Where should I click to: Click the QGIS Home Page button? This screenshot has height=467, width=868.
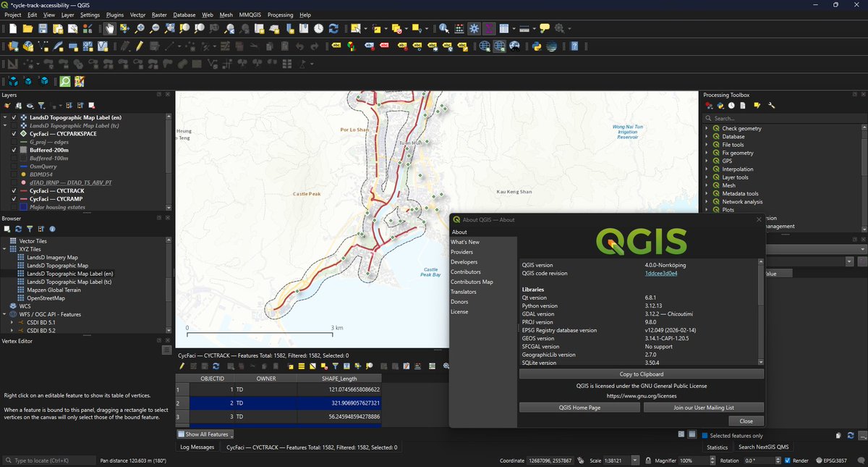click(x=580, y=408)
